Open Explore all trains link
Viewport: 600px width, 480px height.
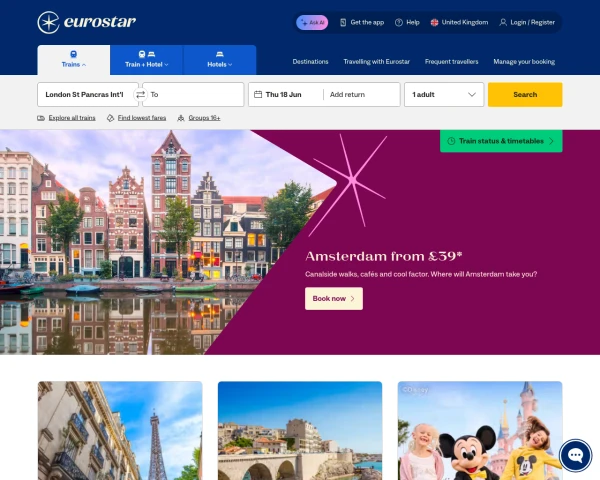tap(72, 118)
